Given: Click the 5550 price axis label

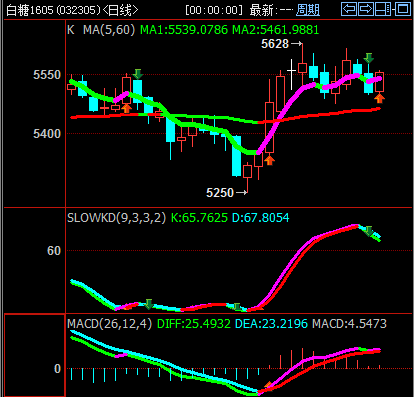Looking at the screenshot, I should coord(47,75).
